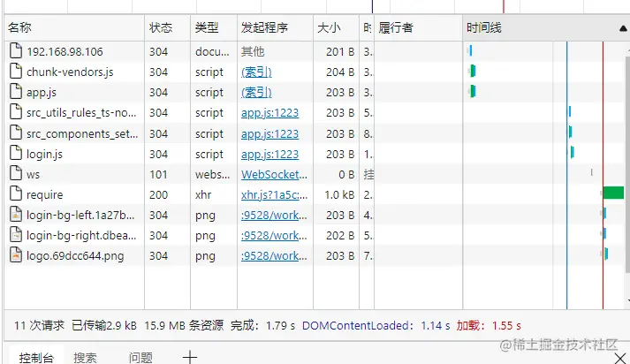The image size is (630, 364).
Task: Click size 1.0 kB in require row
Action: coord(339,195)
